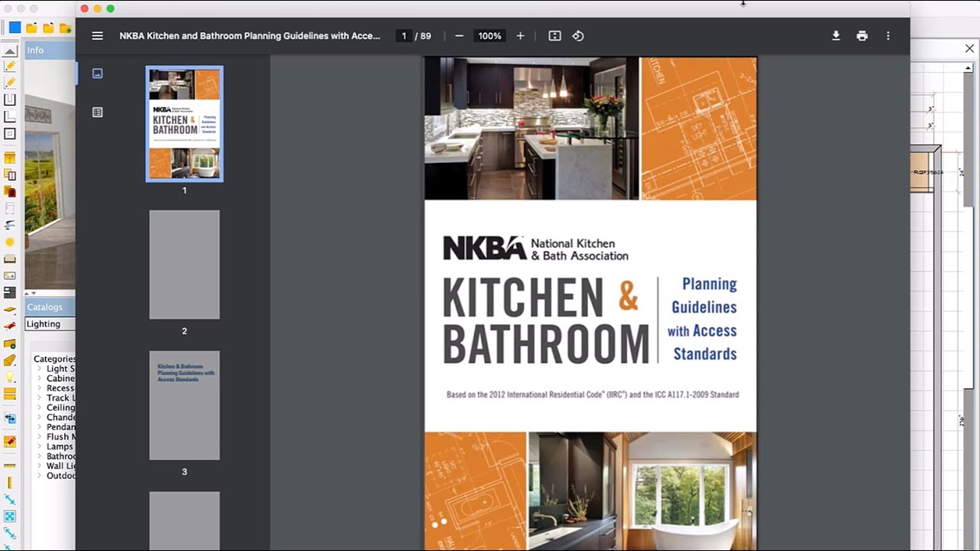
Task: Show the page thumbnails view in sidebar
Action: pyautogui.click(x=97, y=73)
